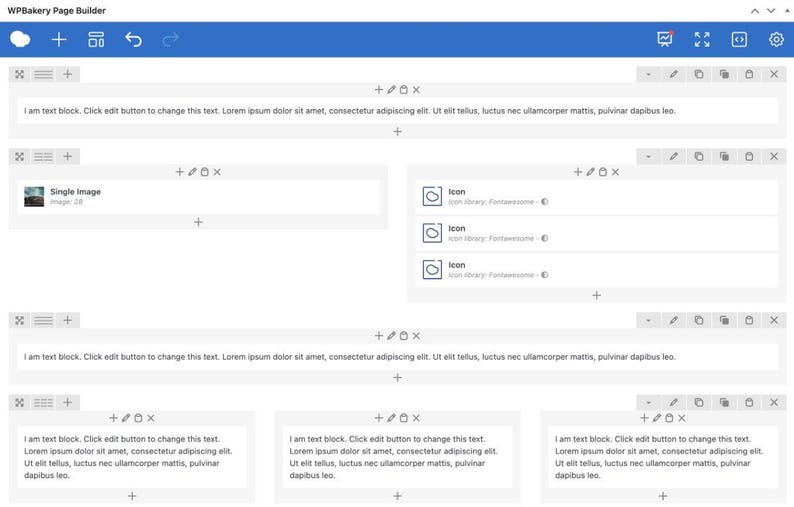The image size is (794, 507).
Task: Open the insights icon with red dot
Action: point(665,39)
